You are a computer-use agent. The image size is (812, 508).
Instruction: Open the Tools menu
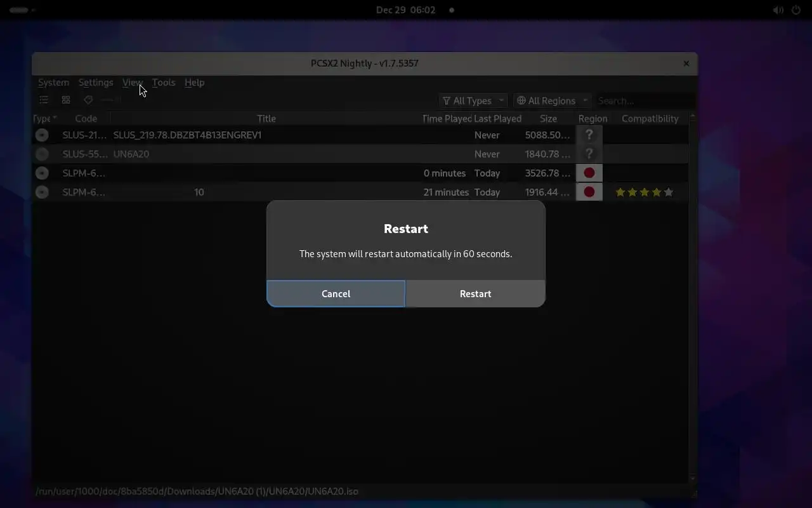click(164, 83)
